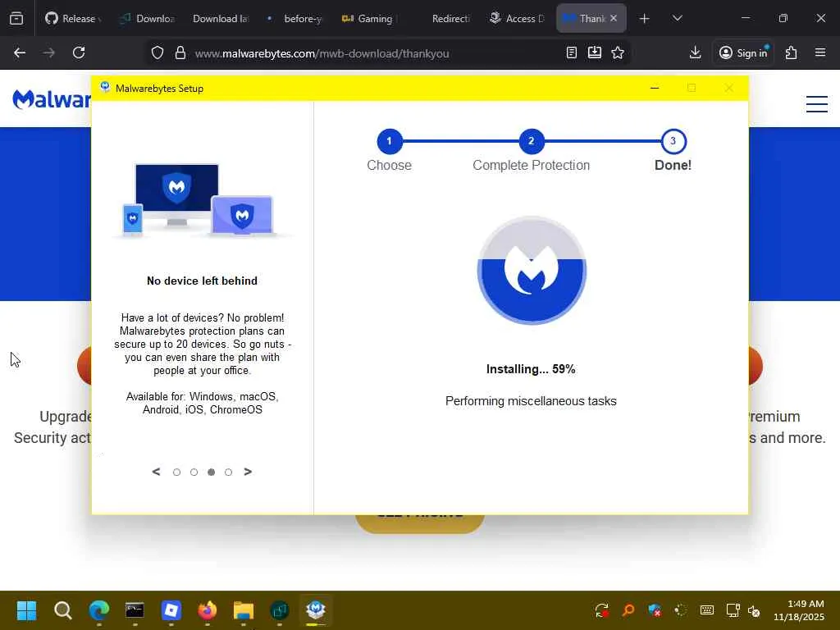Viewport: 840px width, 630px height.
Task: Select the second carousel dot
Action: coord(194,472)
